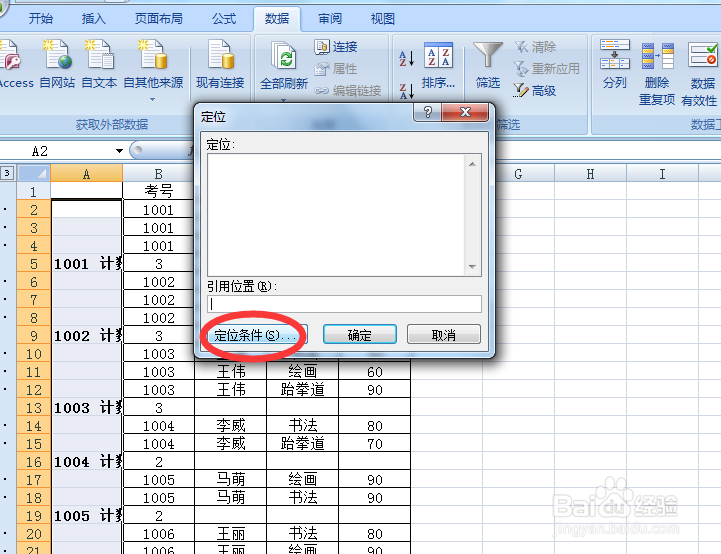The width and height of the screenshot is (721, 554).
Task: Switch to the 开始 ribbon tab
Action: point(40,19)
